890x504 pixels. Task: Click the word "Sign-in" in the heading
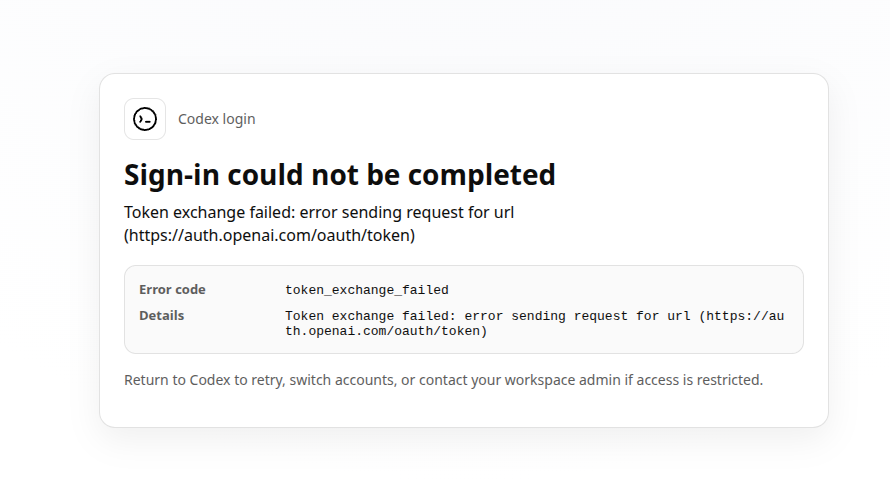click(x=171, y=175)
